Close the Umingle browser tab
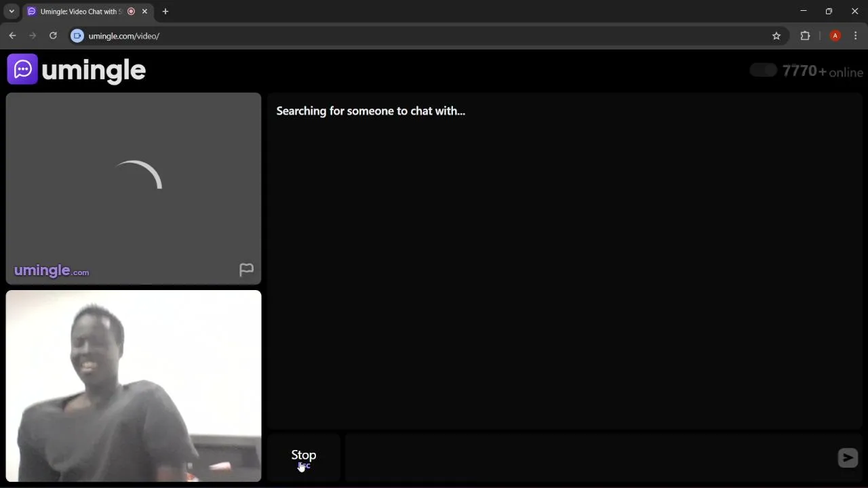 (x=144, y=12)
